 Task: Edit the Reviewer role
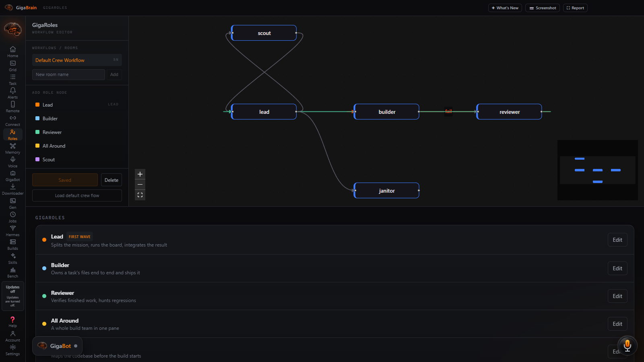click(x=617, y=296)
